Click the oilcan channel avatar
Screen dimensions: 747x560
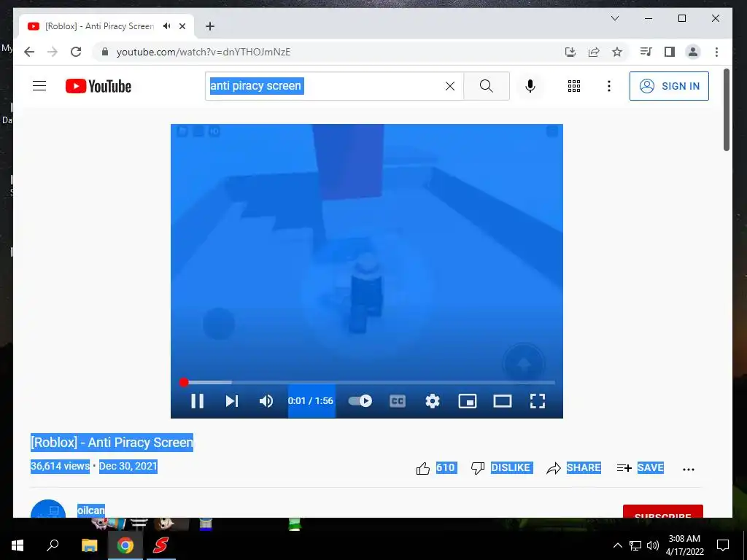48,508
